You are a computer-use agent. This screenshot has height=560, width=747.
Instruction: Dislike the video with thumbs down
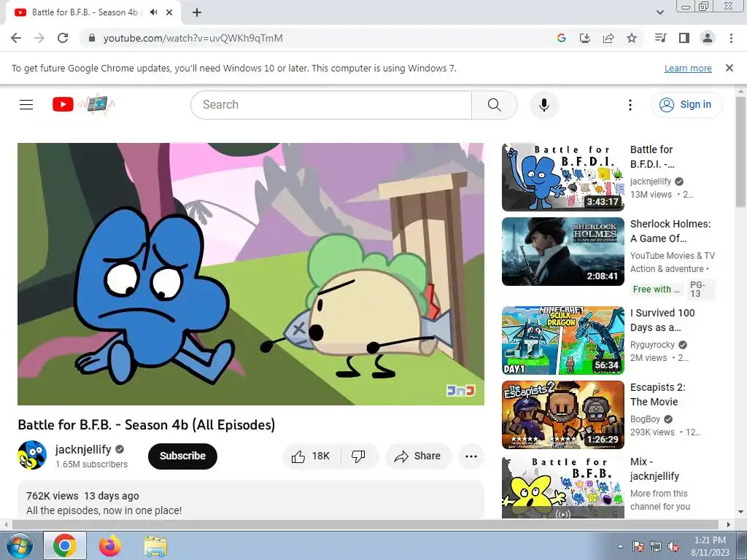coord(359,456)
